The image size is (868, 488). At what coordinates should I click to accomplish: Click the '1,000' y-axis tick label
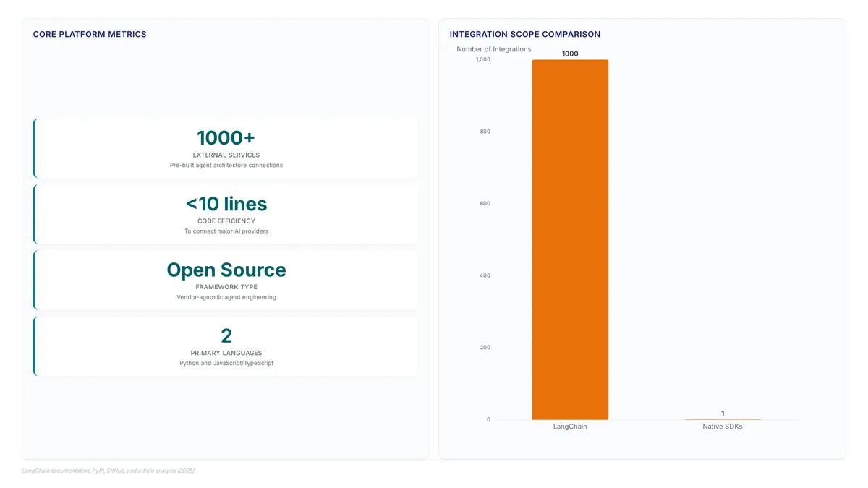[482, 59]
